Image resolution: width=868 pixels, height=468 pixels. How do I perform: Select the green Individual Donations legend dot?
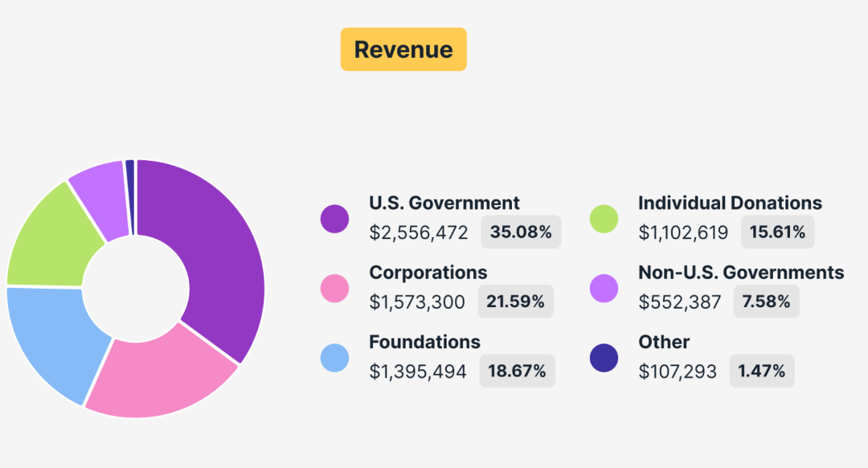[604, 219]
